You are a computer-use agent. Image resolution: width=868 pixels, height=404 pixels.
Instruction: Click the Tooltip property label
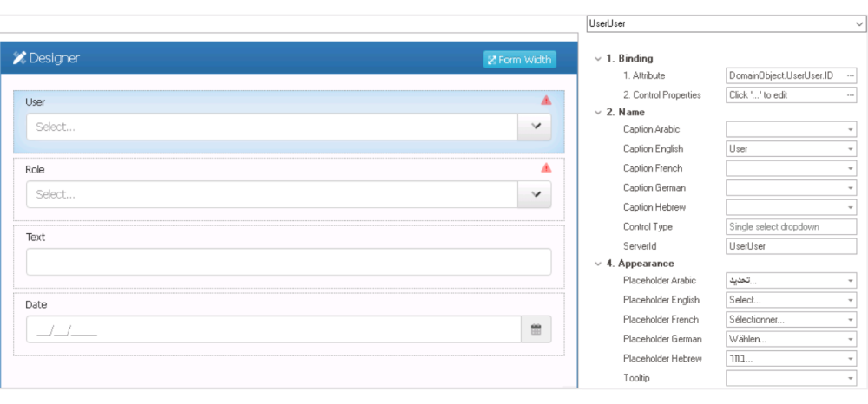635,378
